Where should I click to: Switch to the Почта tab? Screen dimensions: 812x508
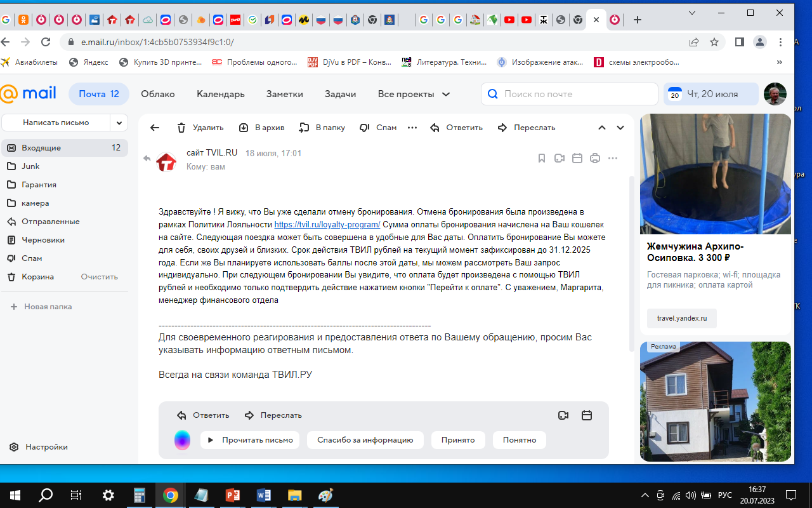pyautogui.click(x=99, y=94)
